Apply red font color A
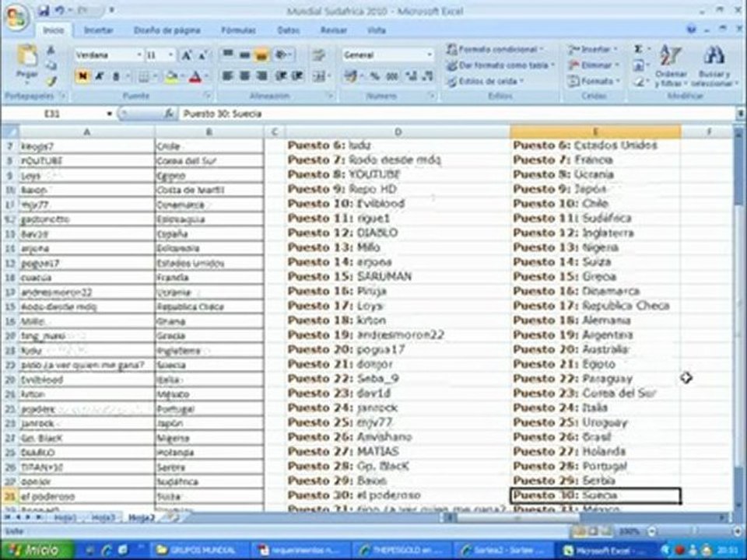Viewport: 747px width, 560px height. [196, 76]
